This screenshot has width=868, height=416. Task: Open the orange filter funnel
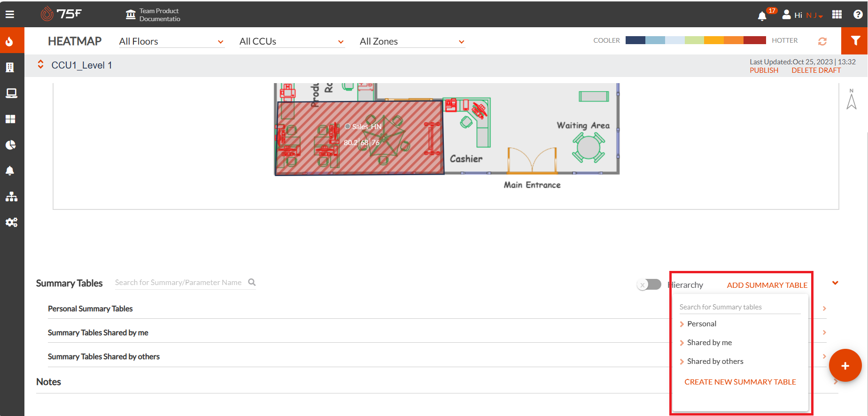(x=855, y=41)
